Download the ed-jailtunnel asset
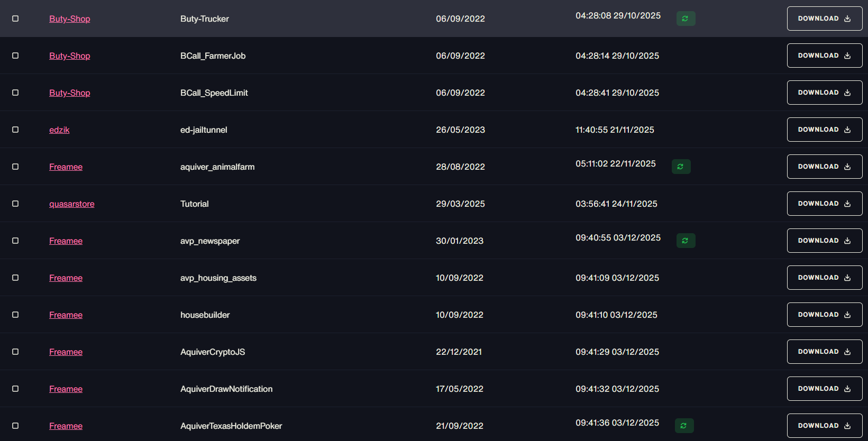The width and height of the screenshot is (868, 441). pos(825,130)
